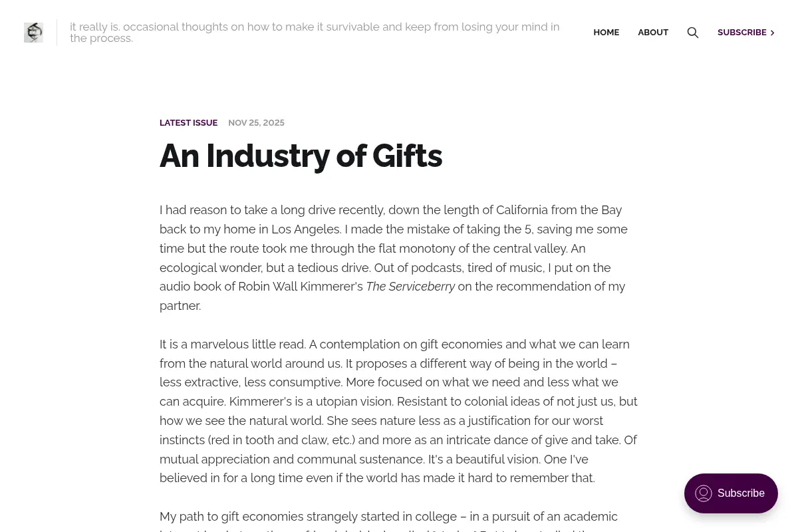Image resolution: width=798 pixels, height=532 pixels.
Task: Click the site logo image in header
Action: [x=33, y=32]
